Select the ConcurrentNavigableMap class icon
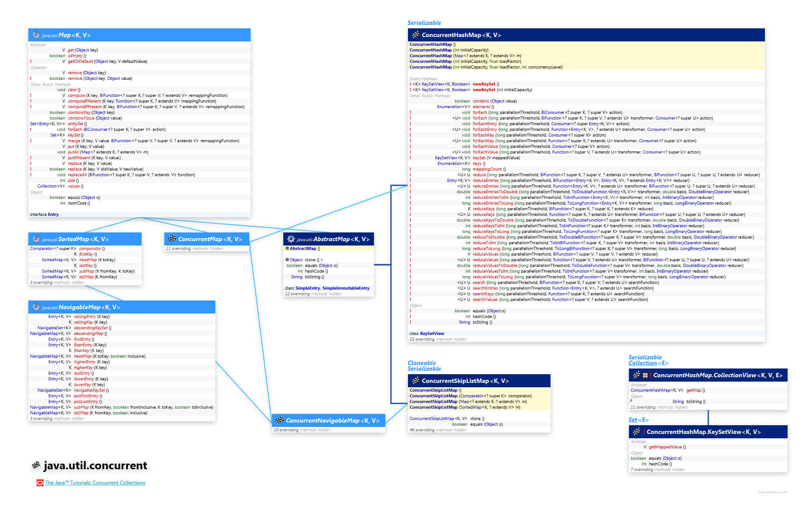This screenshot has width=812, height=512. coord(279,420)
